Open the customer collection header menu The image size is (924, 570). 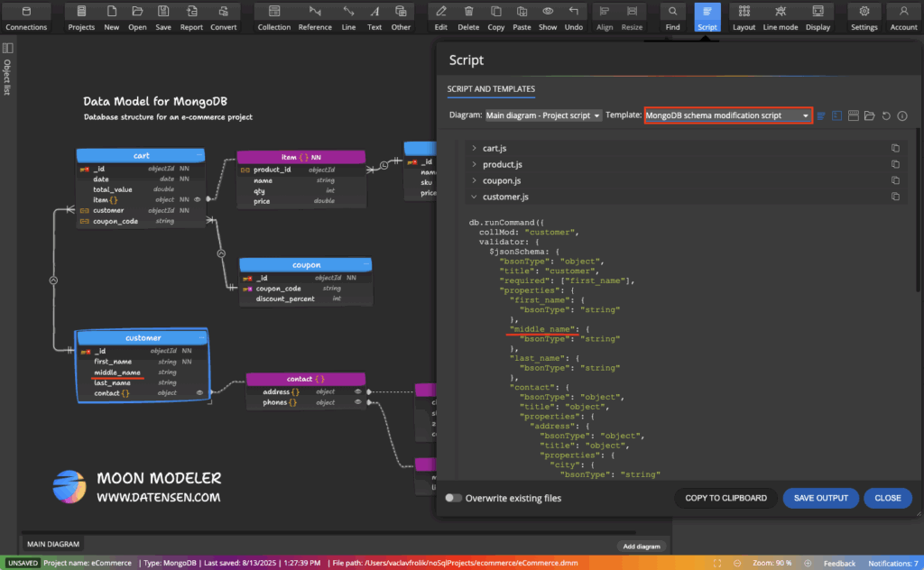coord(201,338)
